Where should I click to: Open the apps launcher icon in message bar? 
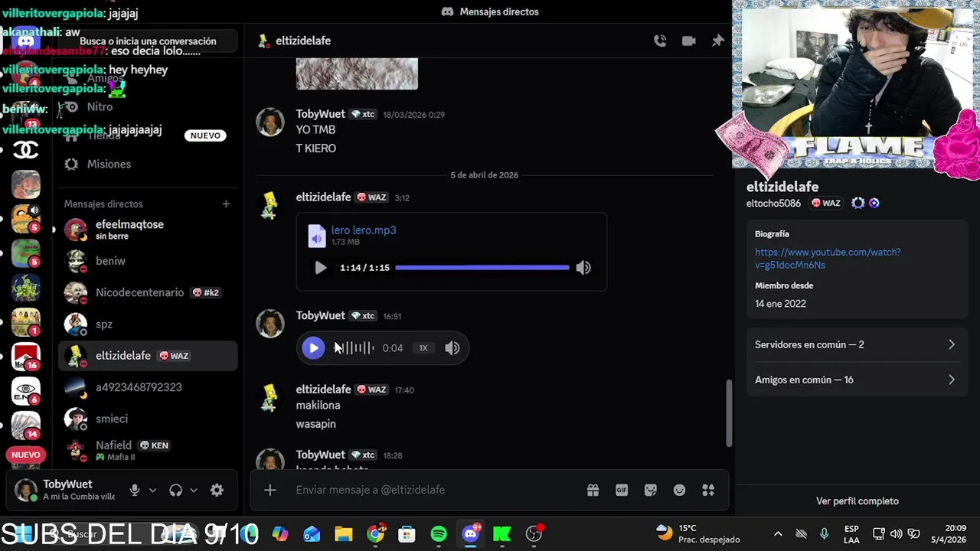tap(708, 490)
